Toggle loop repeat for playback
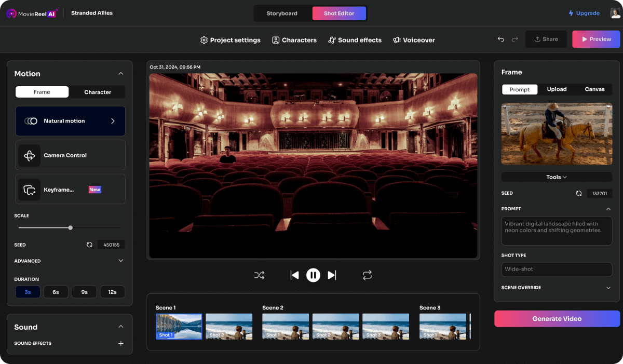Viewport: 623px width, 364px height. pos(367,275)
